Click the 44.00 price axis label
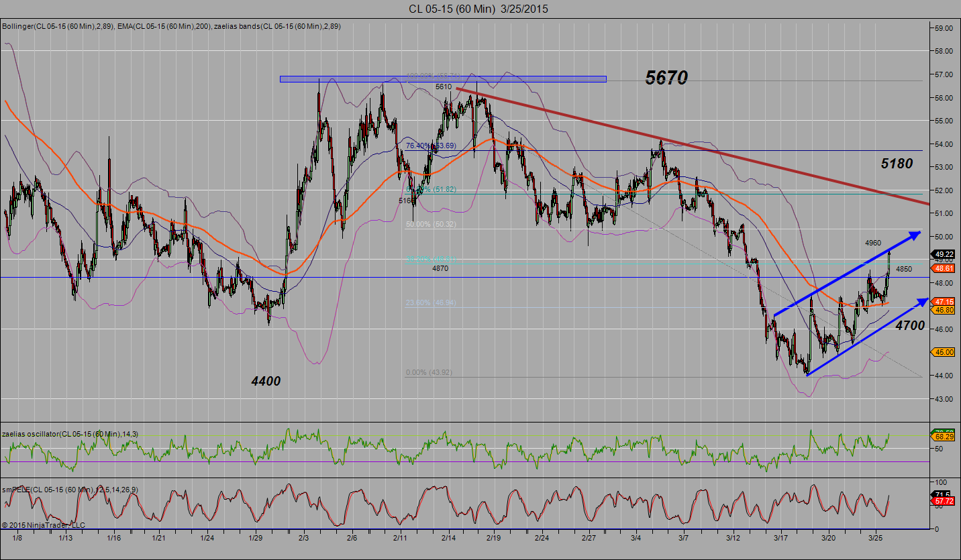This screenshot has width=961, height=560. pyautogui.click(x=945, y=376)
